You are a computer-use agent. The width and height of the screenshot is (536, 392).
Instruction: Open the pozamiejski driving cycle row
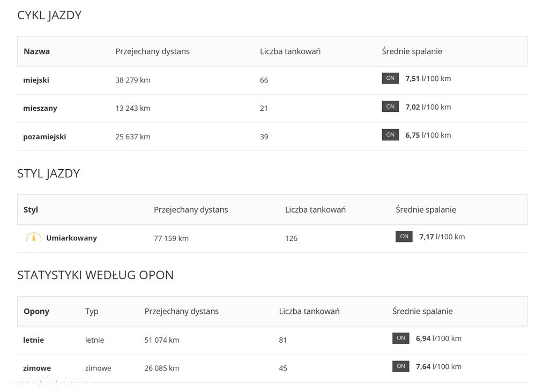click(272, 137)
